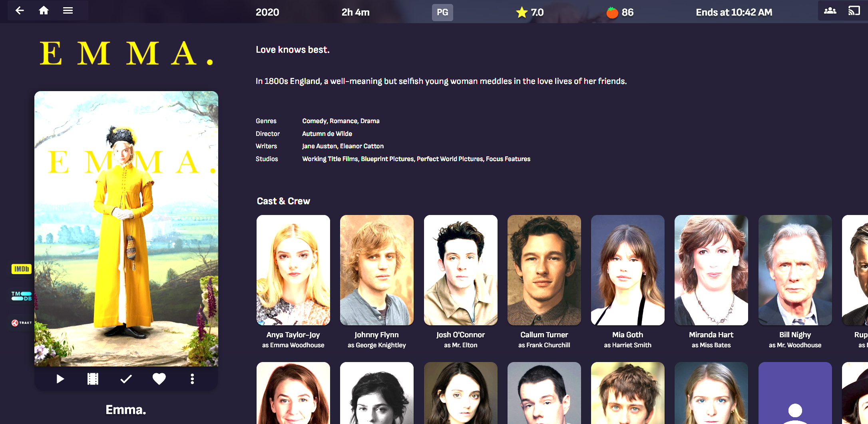
Task: Open the hamburger navigation menu
Action: [x=68, y=11]
